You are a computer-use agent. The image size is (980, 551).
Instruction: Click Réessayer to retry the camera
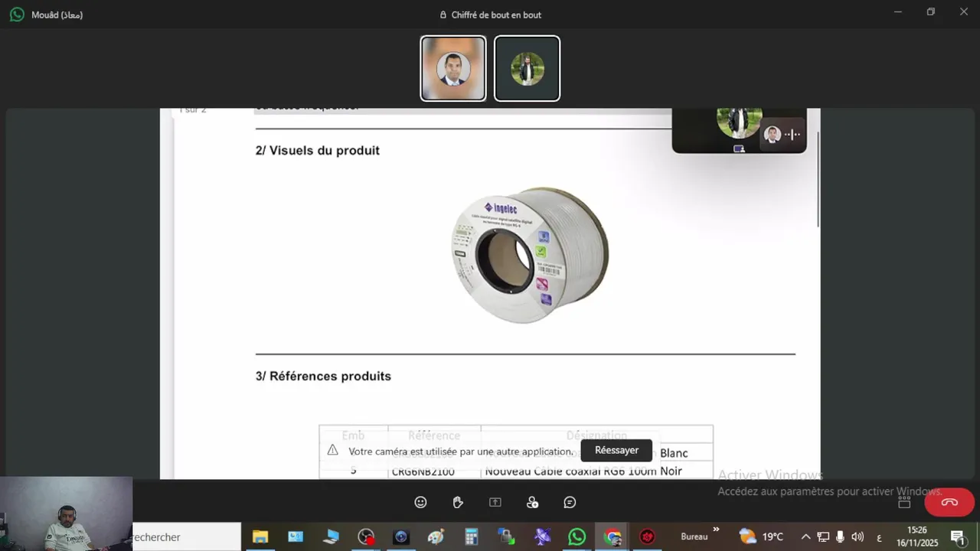coord(616,450)
